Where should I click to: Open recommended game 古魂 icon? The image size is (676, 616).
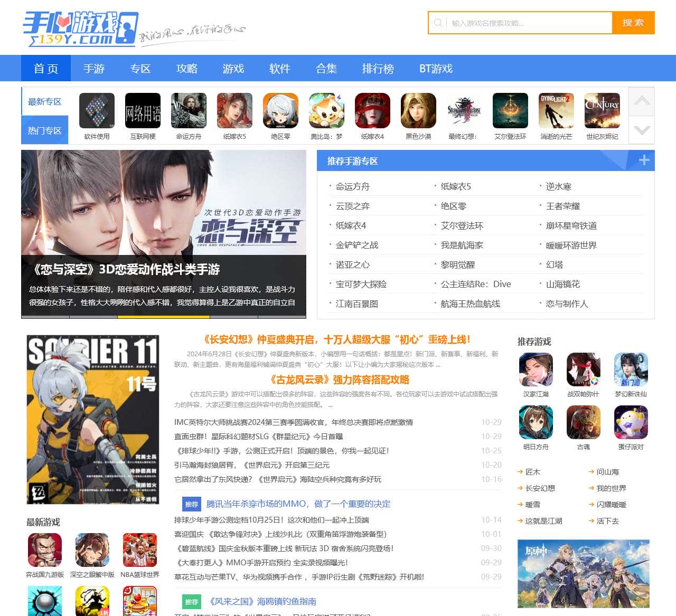point(584,422)
